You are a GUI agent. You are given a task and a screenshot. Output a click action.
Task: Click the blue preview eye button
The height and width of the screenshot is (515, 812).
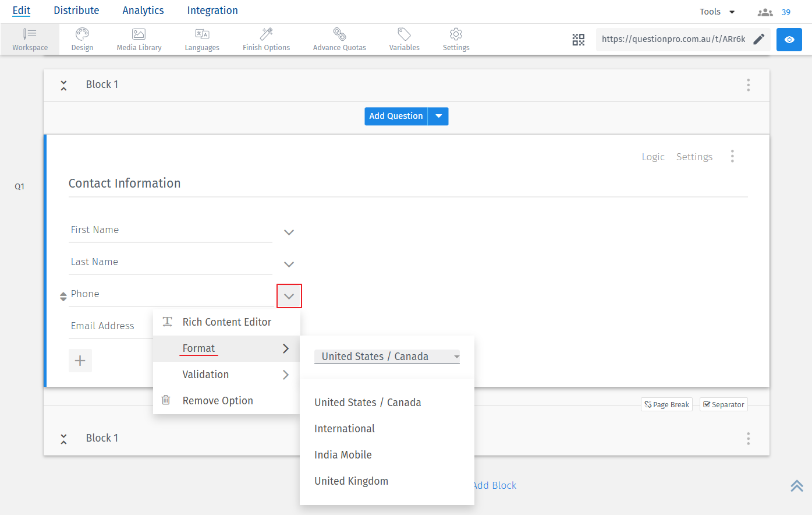(x=789, y=40)
